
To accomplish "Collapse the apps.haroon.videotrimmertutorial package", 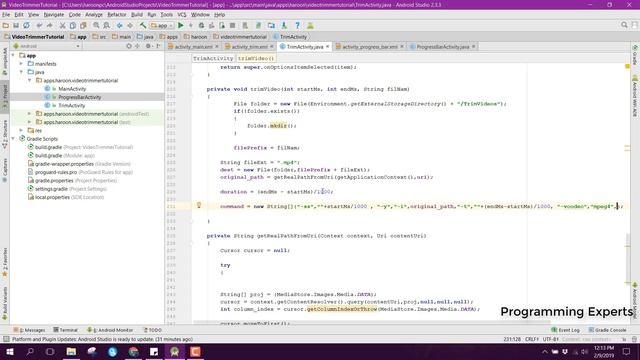I will pyautogui.click(x=30, y=80).
